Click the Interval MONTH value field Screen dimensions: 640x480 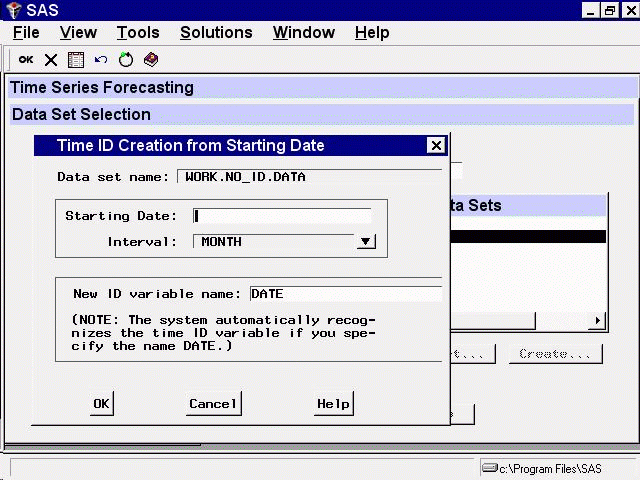click(x=274, y=242)
